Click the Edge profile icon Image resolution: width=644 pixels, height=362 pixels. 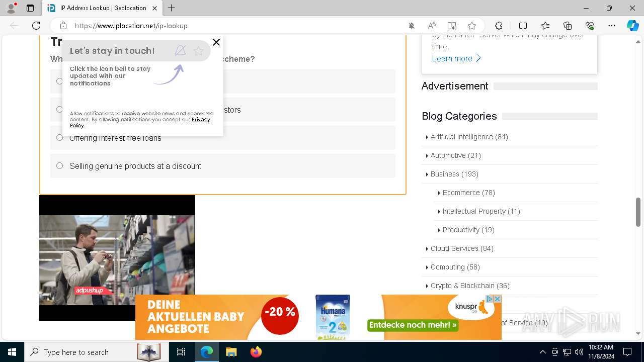pyautogui.click(x=11, y=8)
